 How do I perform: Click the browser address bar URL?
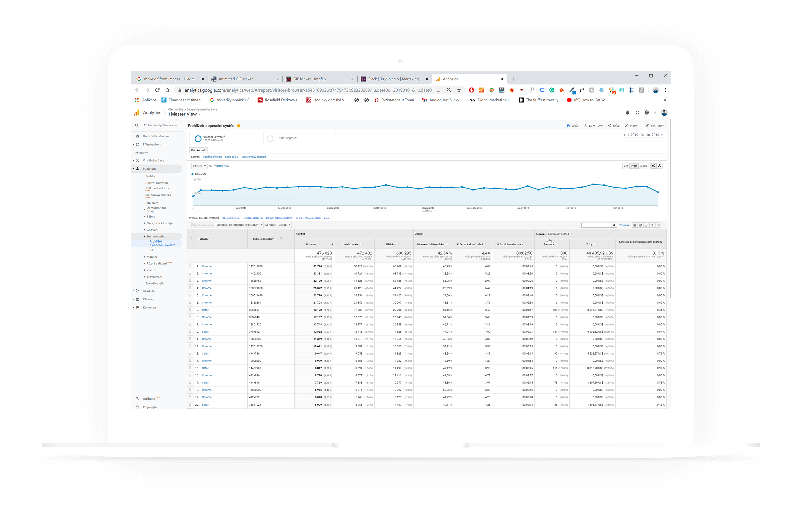click(312, 90)
